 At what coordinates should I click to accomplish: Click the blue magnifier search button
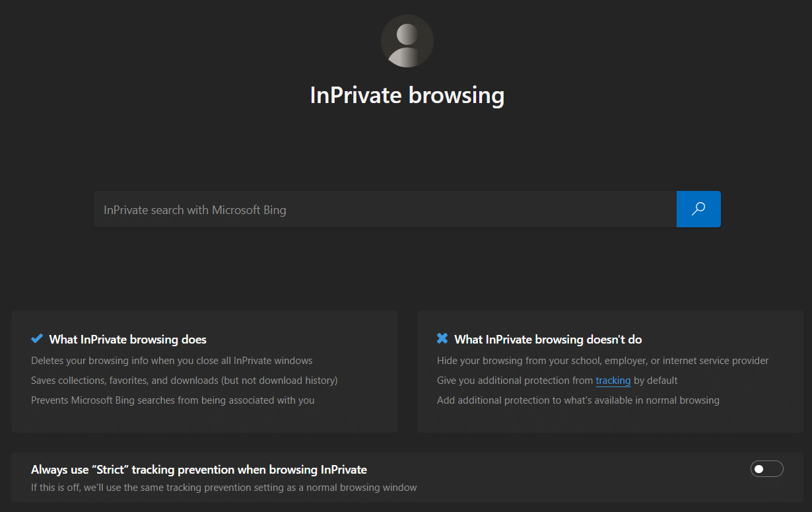tap(698, 209)
